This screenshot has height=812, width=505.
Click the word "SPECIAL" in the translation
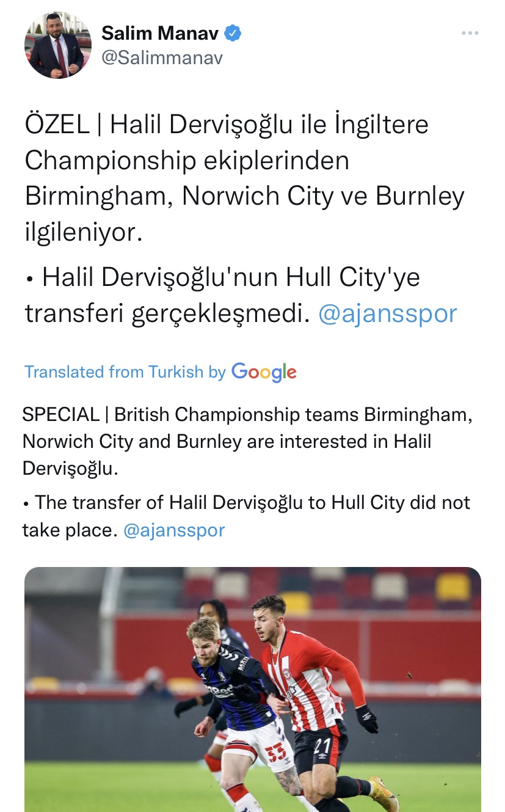click(60, 414)
